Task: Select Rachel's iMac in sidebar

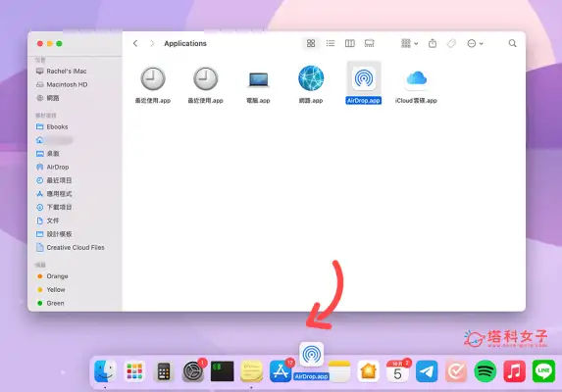Action: 61,72
